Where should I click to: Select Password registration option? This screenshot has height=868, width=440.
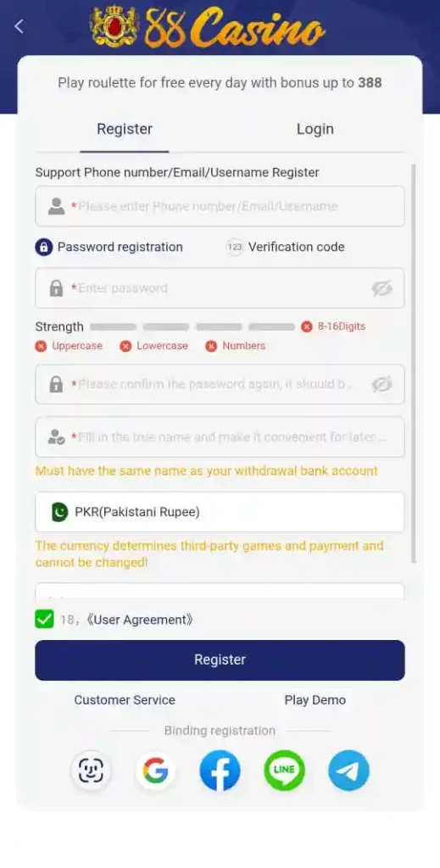pyautogui.click(x=109, y=247)
